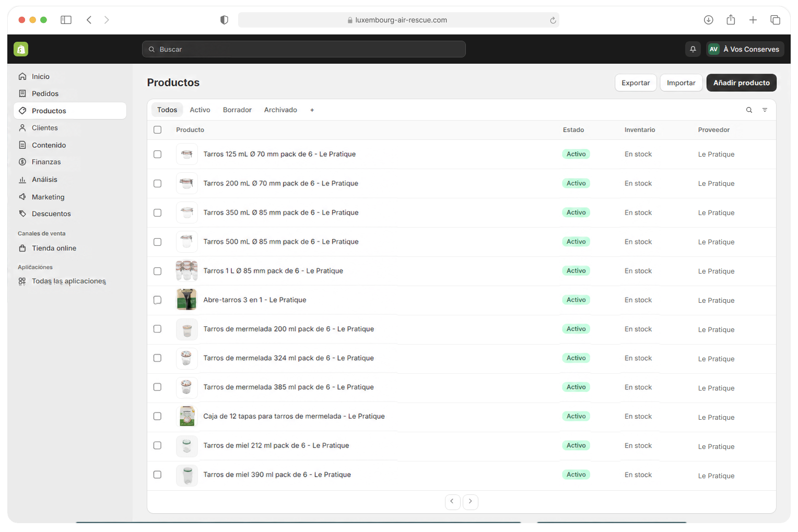Open the notifications bell

pos(693,49)
